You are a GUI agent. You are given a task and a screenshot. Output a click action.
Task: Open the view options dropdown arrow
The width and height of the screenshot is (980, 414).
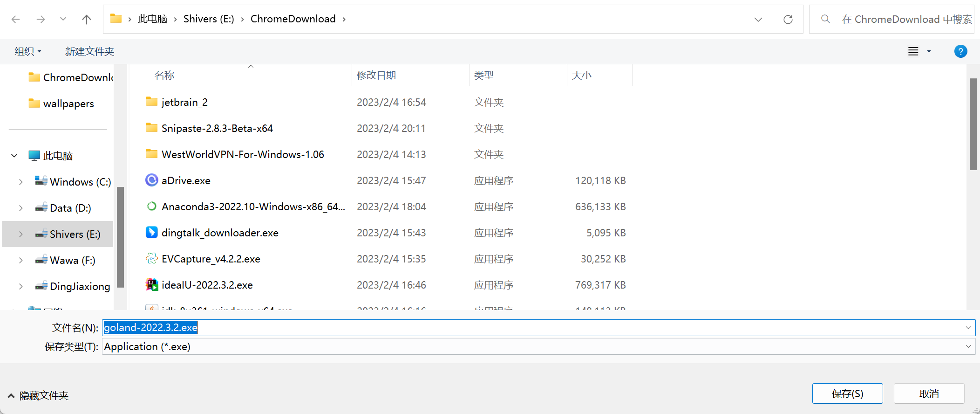click(x=929, y=51)
